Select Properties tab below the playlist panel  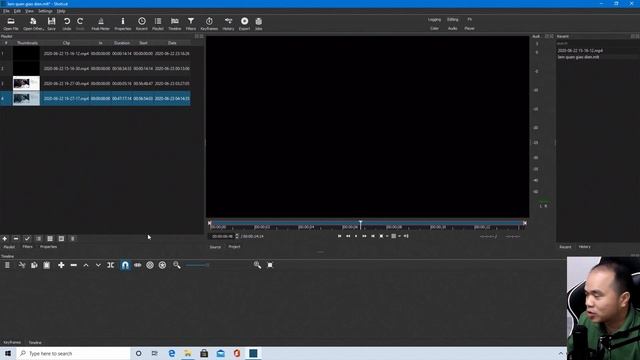(x=48, y=247)
